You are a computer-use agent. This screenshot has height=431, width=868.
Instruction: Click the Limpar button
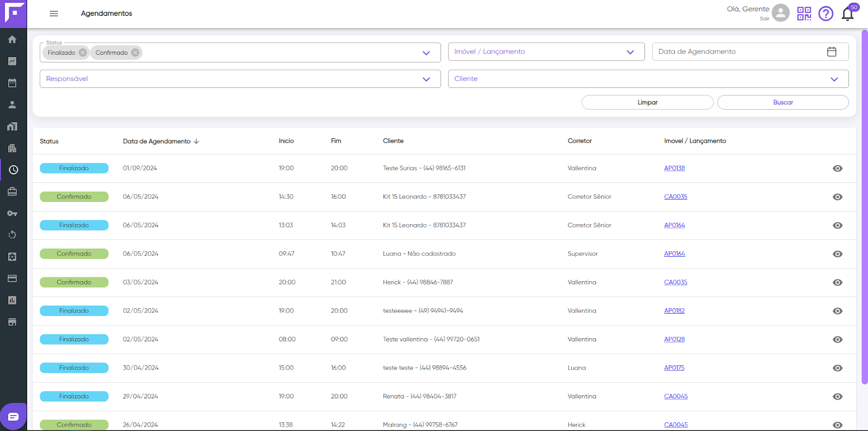(x=647, y=102)
